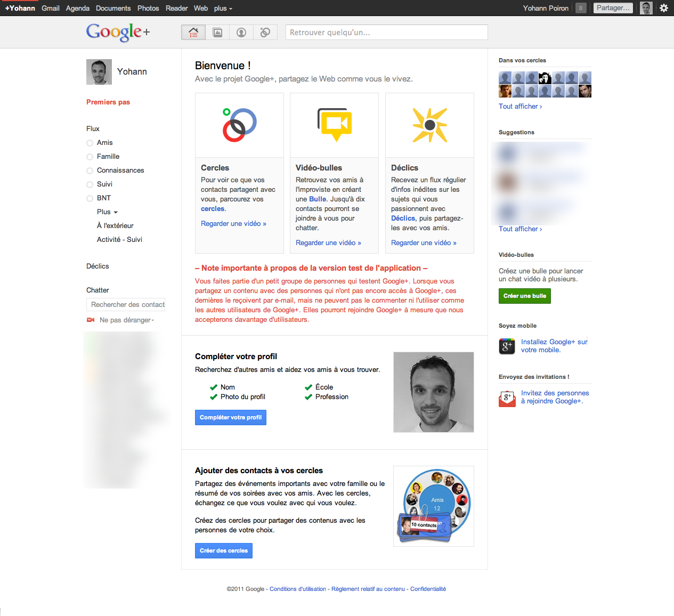This screenshot has height=616, width=674.
Task: Click Yohann Poiron name in top bar
Action: (546, 8)
